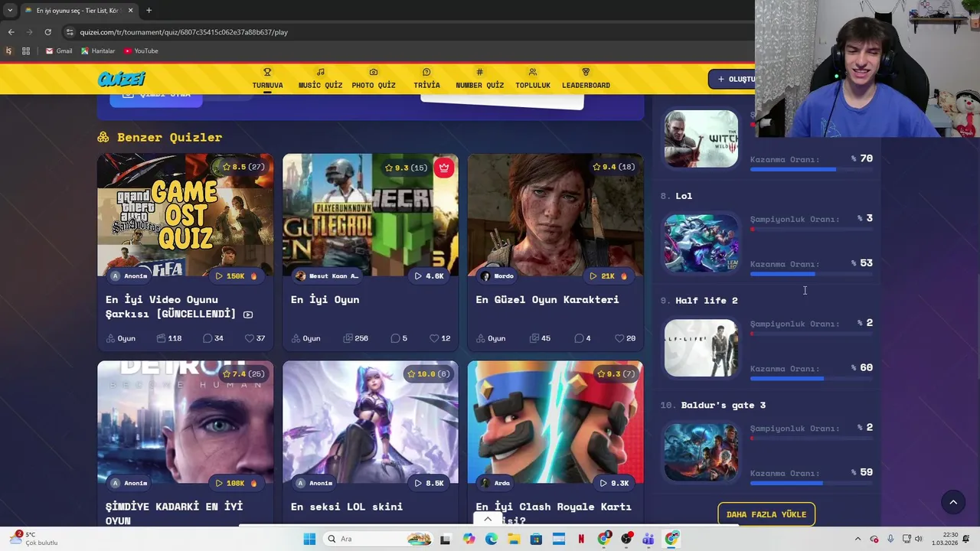Open the tab search dropdown arrow
Image resolution: width=980 pixels, height=551 pixels.
(10, 11)
